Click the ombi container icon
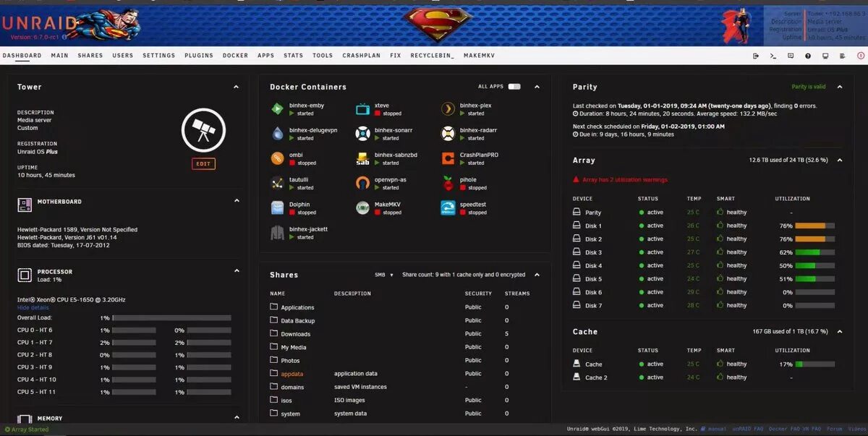Image resolution: width=868 pixels, height=436 pixels. click(278, 158)
